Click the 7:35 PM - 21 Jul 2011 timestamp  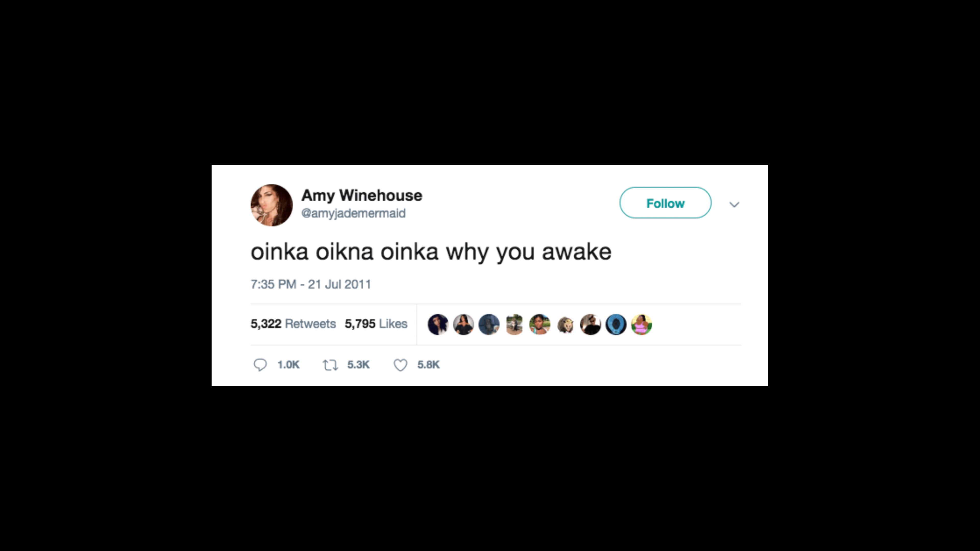click(x=310, y=284)
